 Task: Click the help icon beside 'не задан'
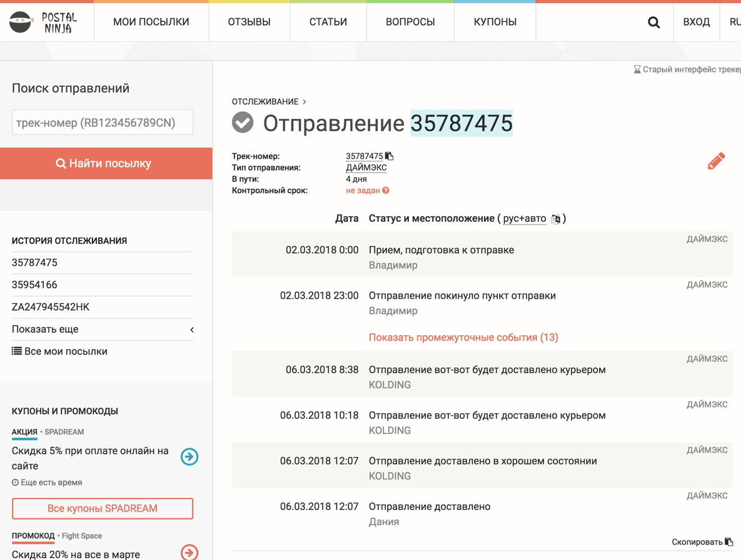(x=386, y=191)
